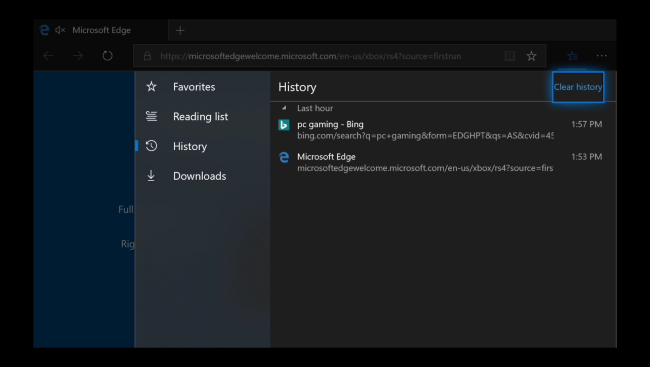Click the History panel heading

[297, 87]
